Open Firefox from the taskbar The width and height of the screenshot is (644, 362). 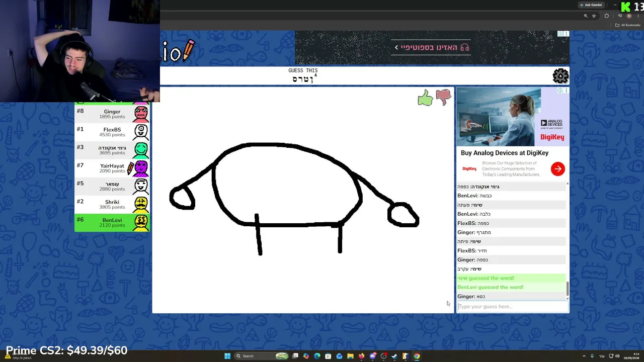(x=361, y=356)
